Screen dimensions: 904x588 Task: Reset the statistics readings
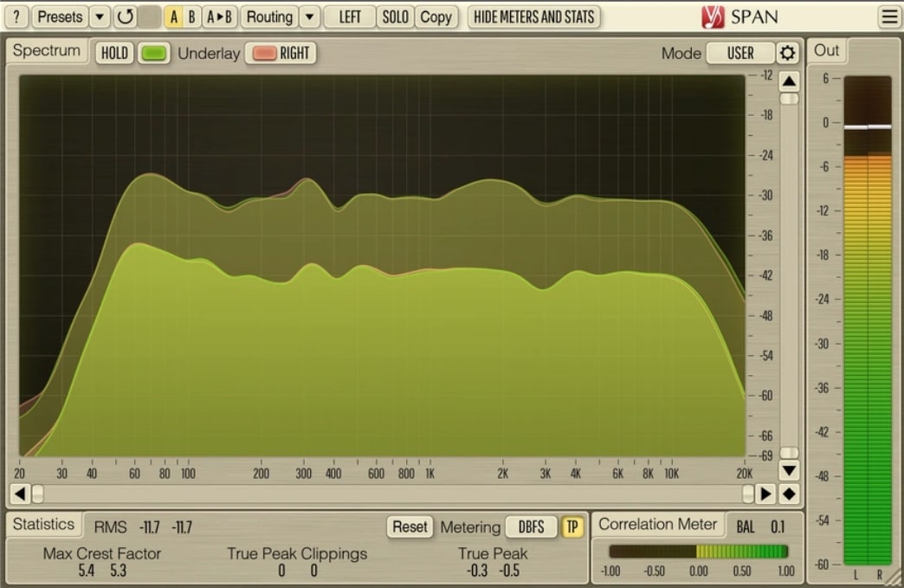[x=410, y=527]
